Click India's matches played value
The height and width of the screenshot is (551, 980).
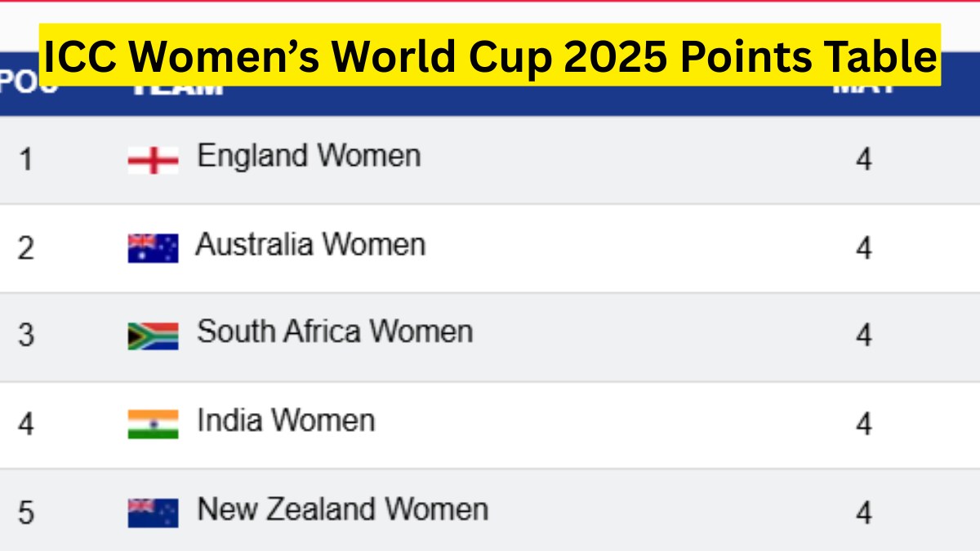(864, 424)
